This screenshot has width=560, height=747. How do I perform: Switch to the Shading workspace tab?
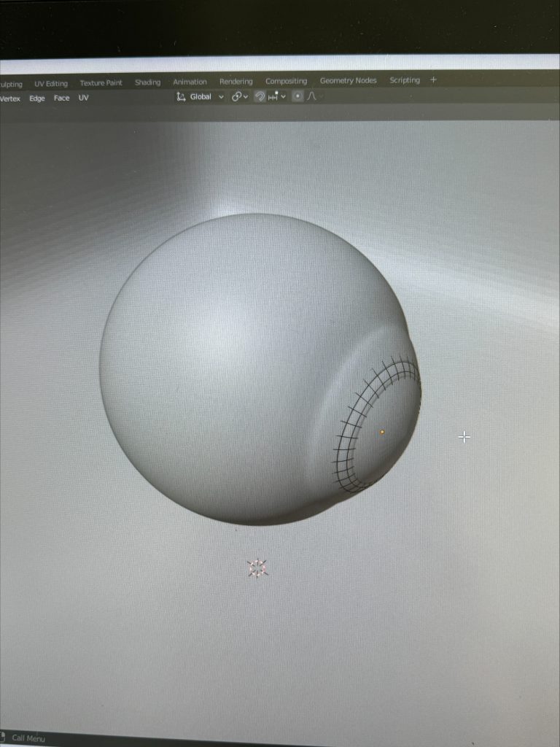[147, 82]
